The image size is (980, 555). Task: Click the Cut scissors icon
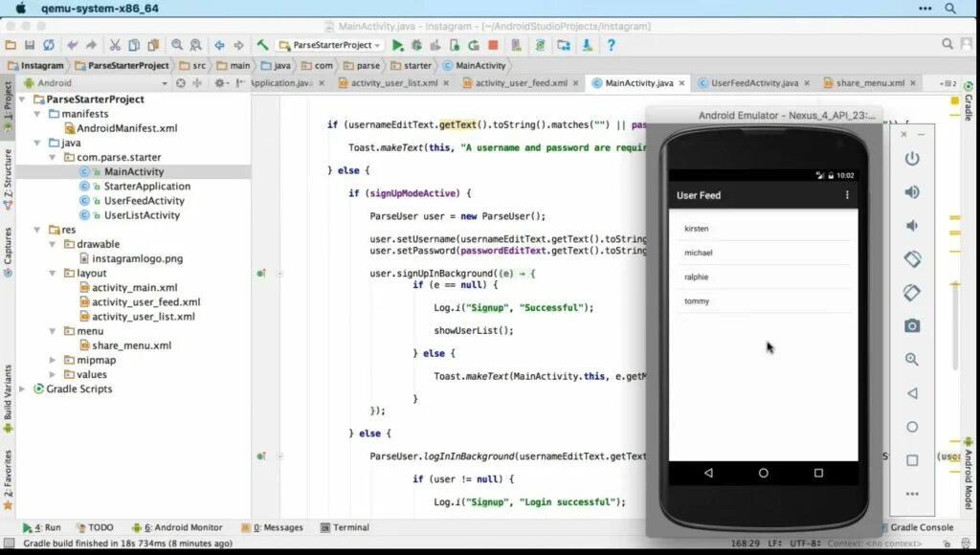[115, 45]
